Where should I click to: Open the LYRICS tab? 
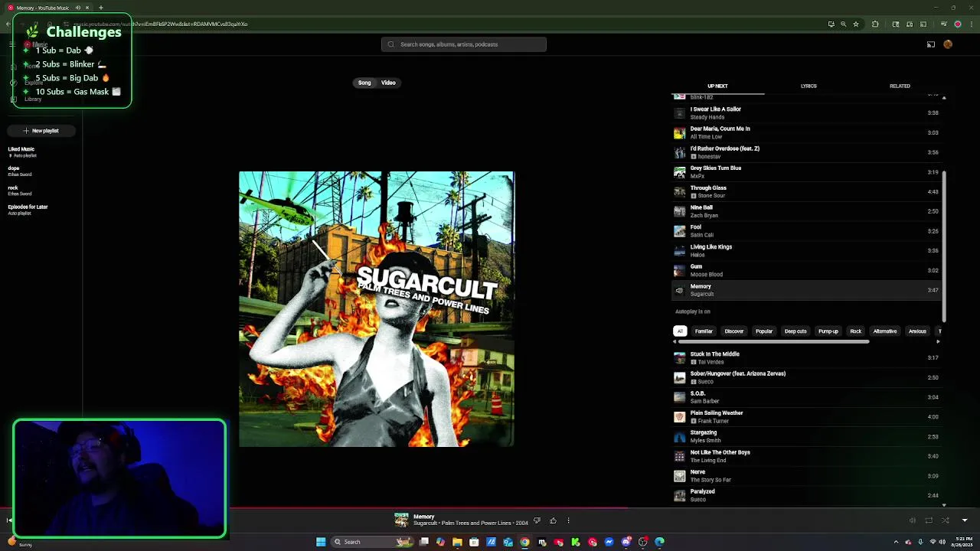point(808,86)
